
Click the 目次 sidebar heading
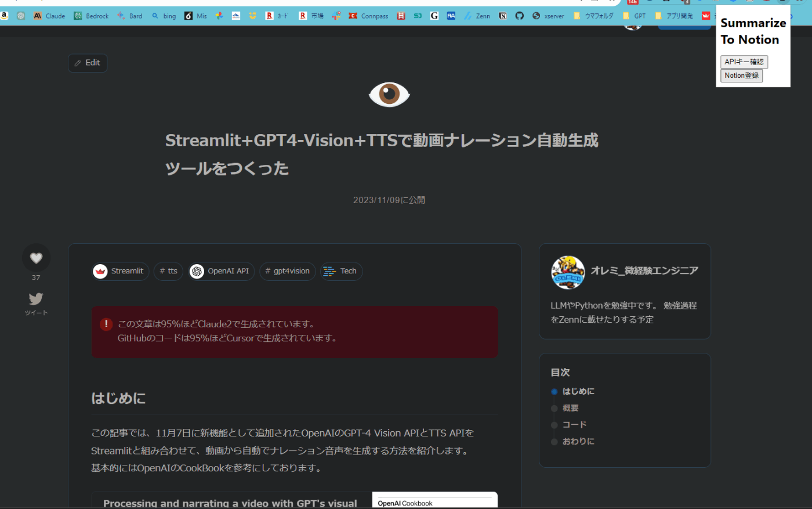560,372
